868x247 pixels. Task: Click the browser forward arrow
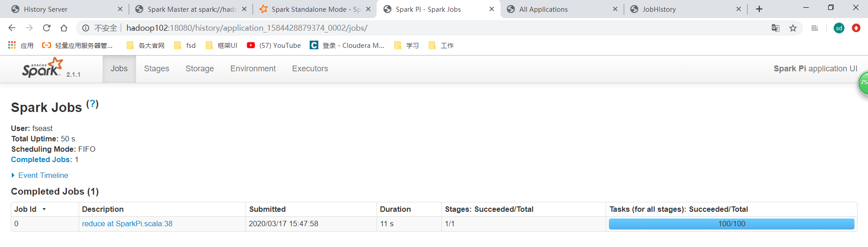click(x=29, y=28)
